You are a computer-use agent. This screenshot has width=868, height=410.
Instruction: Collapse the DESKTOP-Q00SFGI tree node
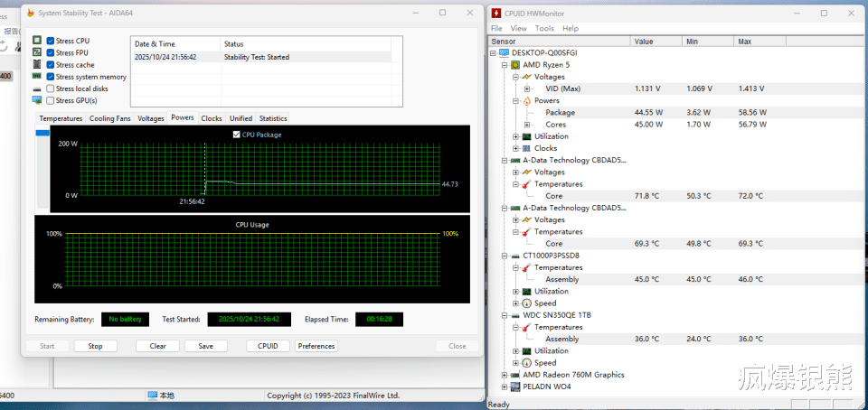(x=494, y=53)
